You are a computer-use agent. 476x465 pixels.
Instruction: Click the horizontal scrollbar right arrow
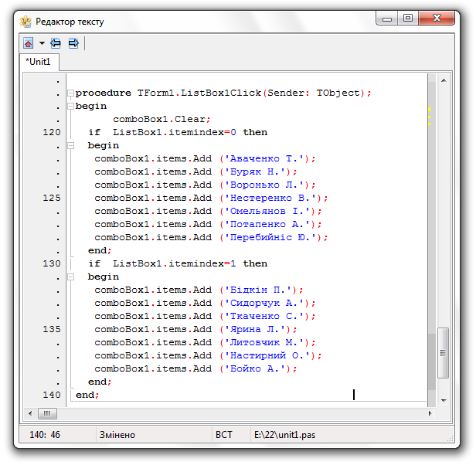[x=430, y=413]
